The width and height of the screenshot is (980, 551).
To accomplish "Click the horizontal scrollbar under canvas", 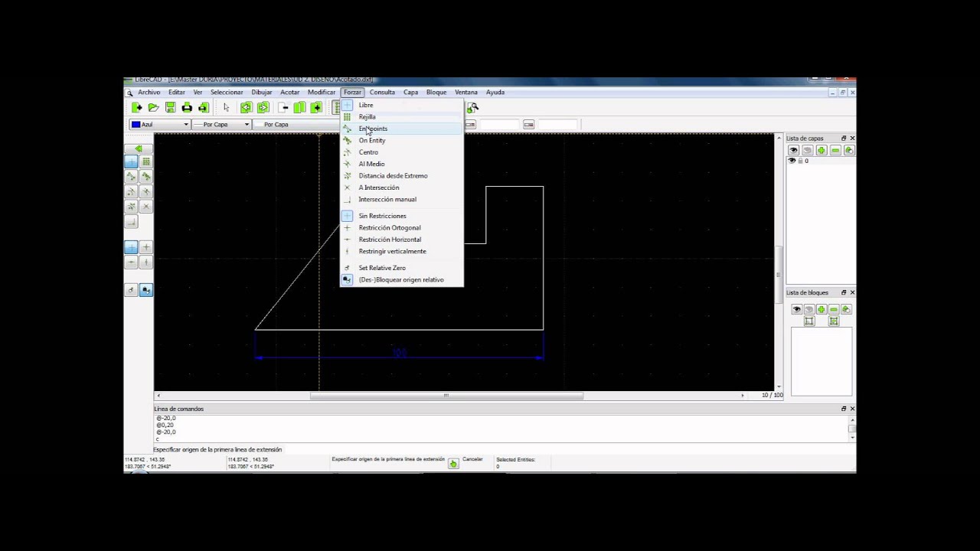I will coord(450,396).
